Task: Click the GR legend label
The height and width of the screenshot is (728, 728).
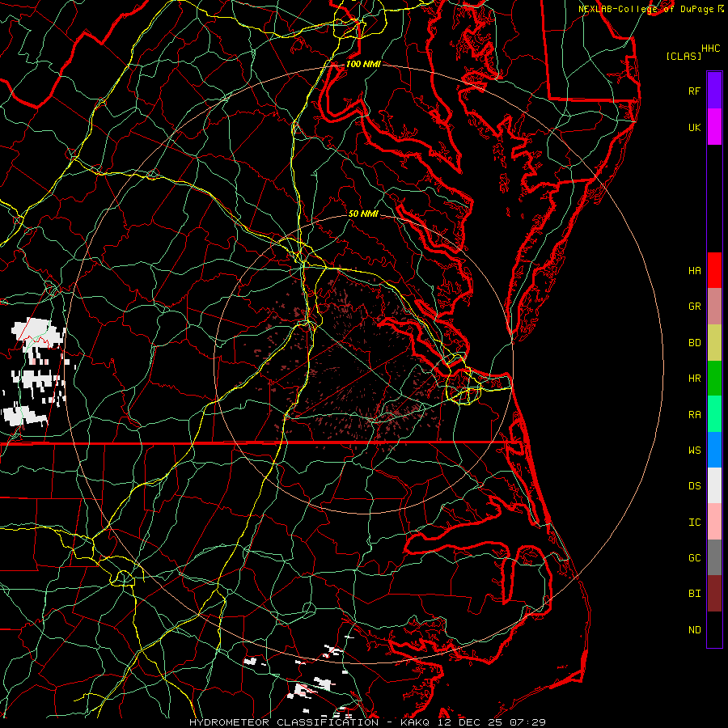Action: click(x=694, y=307)
